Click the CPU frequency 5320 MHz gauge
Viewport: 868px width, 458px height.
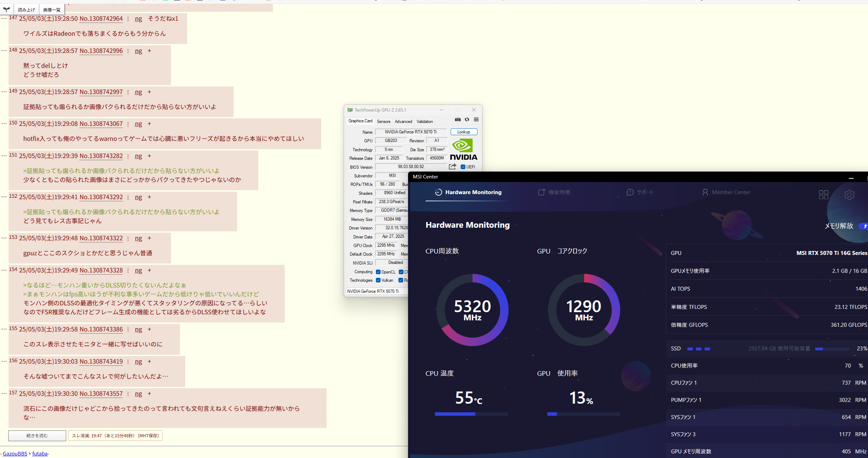pyautogui.click(x=472, y=310)
